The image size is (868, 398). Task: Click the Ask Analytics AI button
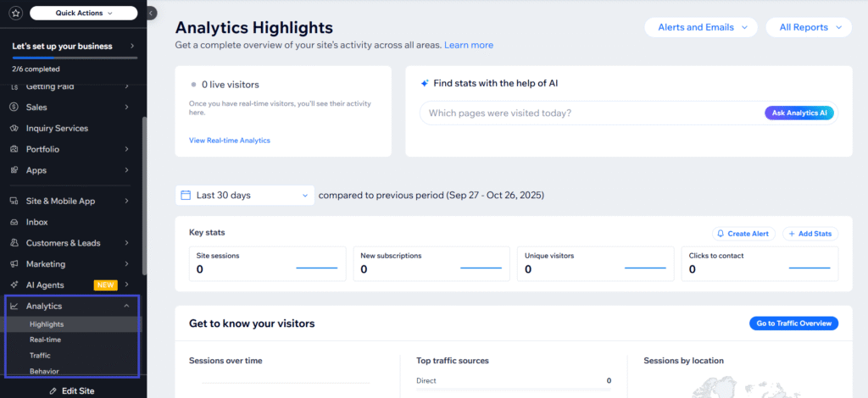(x=799, y=113)
